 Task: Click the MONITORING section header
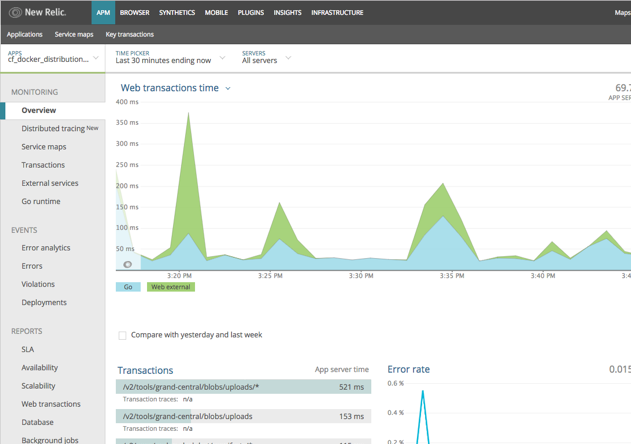tap(35, 92)
